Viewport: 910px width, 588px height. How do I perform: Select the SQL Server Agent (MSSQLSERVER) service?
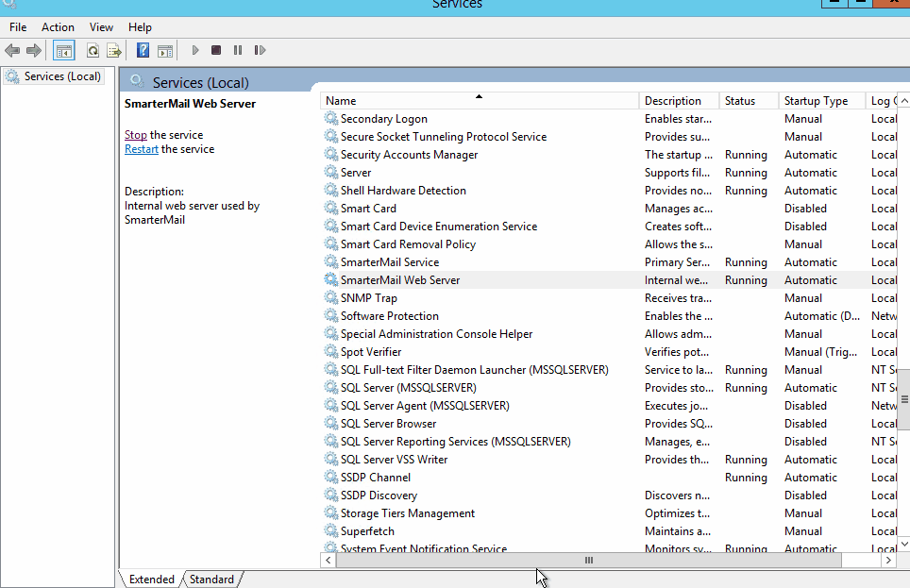point(611,405)
